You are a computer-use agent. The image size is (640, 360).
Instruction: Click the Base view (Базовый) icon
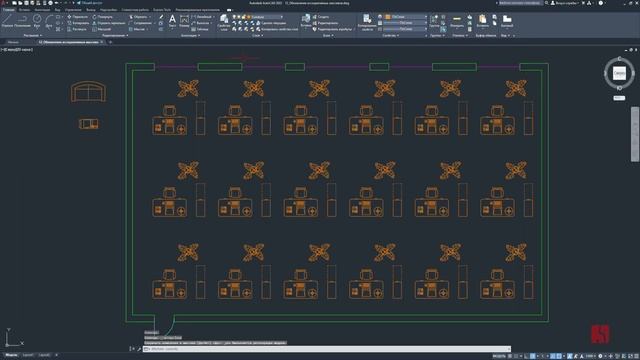[507, 21]
